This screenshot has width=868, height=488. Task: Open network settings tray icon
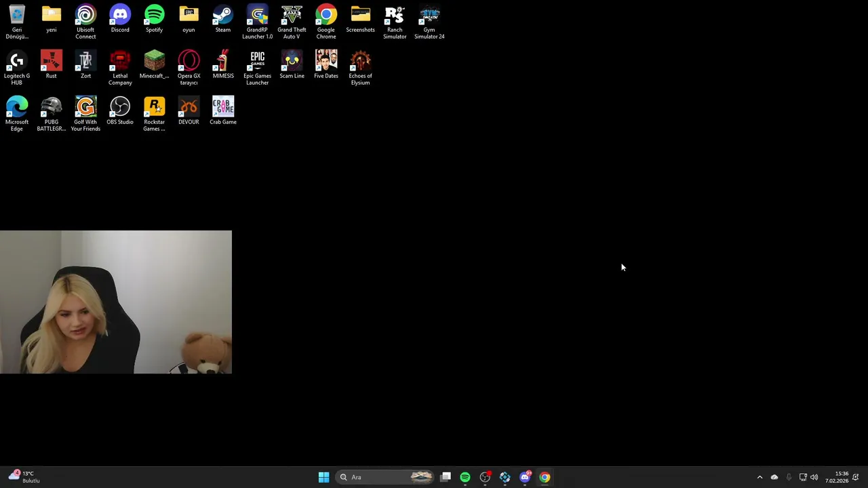tap(803, 477)
